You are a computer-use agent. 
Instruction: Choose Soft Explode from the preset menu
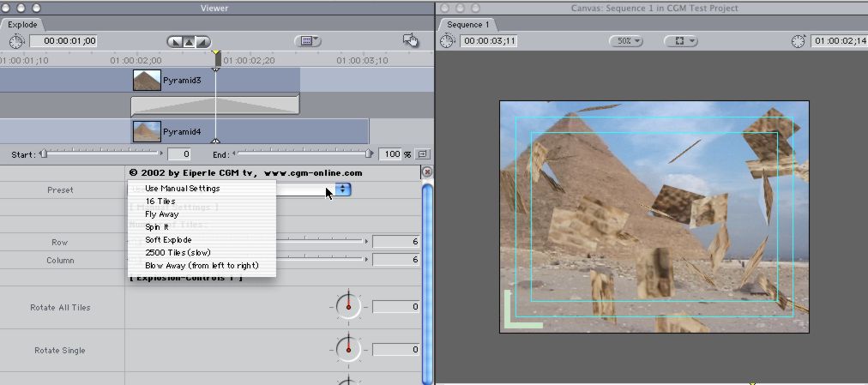click(x=168, y=240)
